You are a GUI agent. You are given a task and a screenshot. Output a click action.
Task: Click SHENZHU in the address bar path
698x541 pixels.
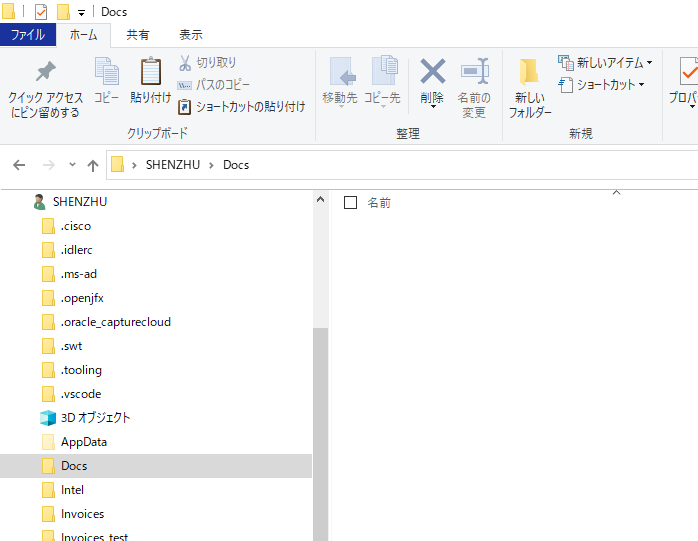[x=173, y=165]
